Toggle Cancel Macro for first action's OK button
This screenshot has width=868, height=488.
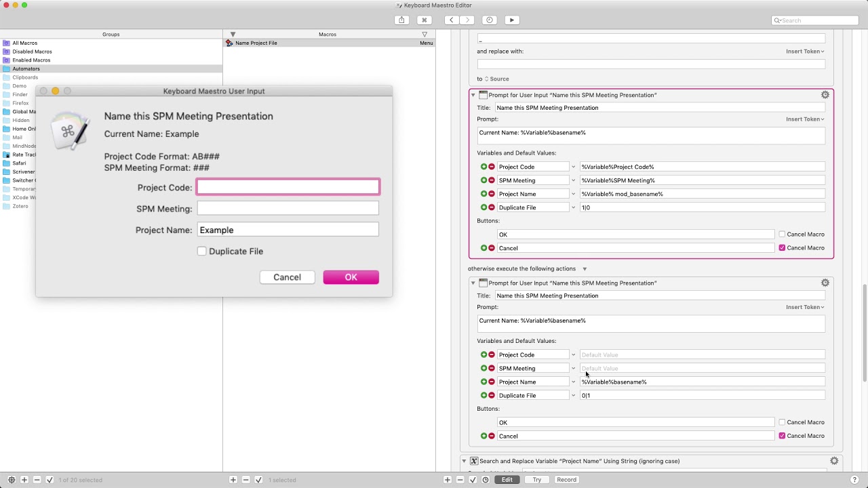pos(782,235)
